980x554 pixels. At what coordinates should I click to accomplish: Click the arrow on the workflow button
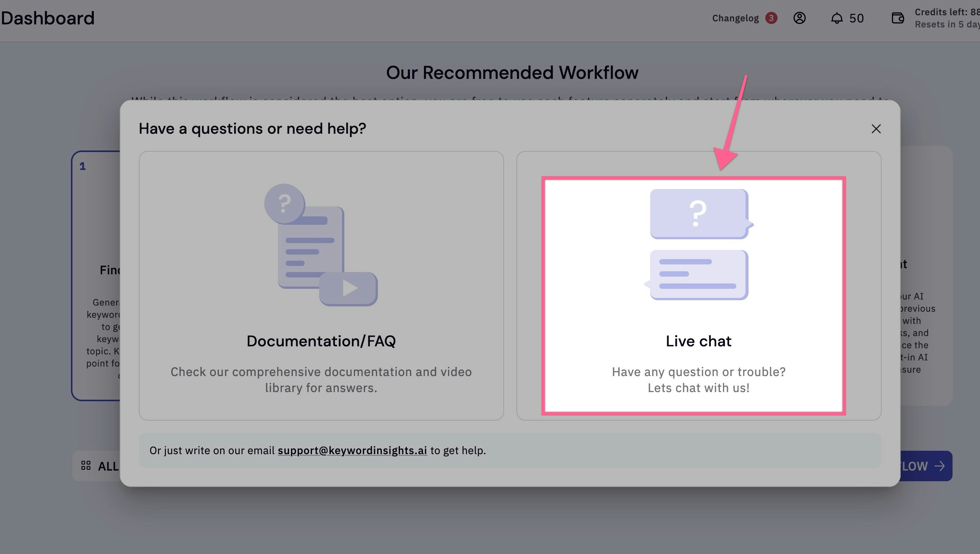(x=940, y=466)
